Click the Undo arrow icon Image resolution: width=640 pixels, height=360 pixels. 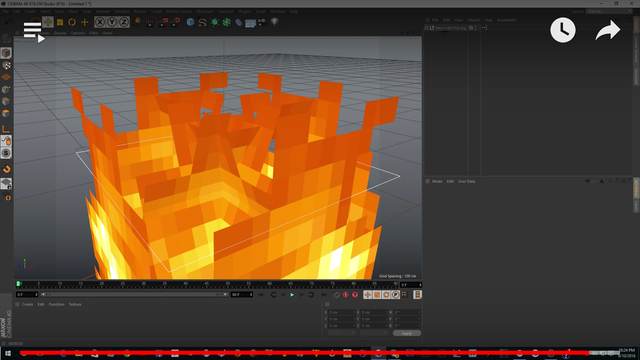pyautogui.click(x=8, y=22)
